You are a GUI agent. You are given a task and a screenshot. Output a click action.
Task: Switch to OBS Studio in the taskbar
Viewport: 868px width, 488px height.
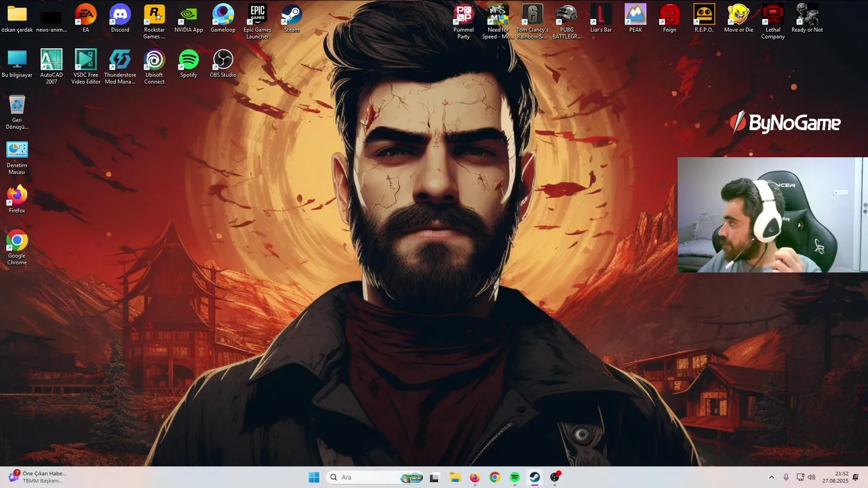[555, 477]
